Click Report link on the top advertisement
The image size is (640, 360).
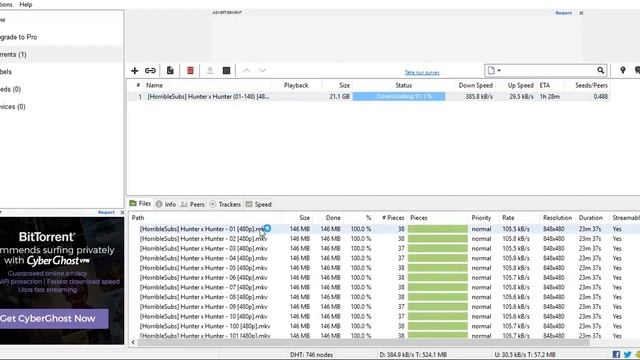(563, 13)
